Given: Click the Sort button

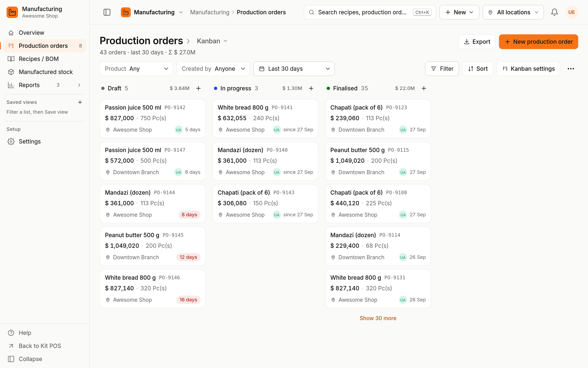Looking at the screenshot, I should 478,69.
